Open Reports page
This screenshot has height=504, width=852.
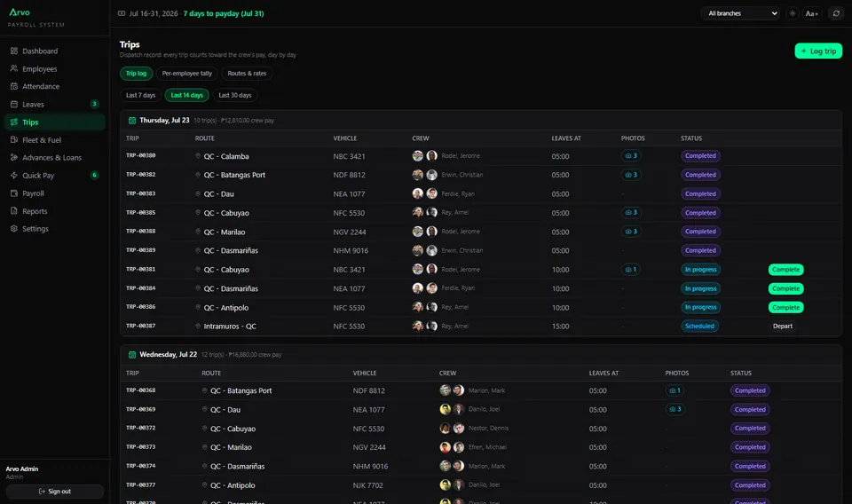point(54,211)
